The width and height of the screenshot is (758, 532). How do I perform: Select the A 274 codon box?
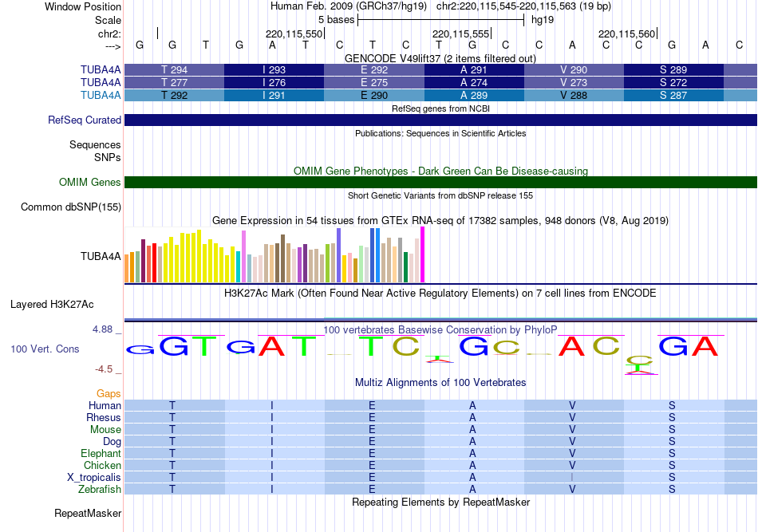coord(474,83)
